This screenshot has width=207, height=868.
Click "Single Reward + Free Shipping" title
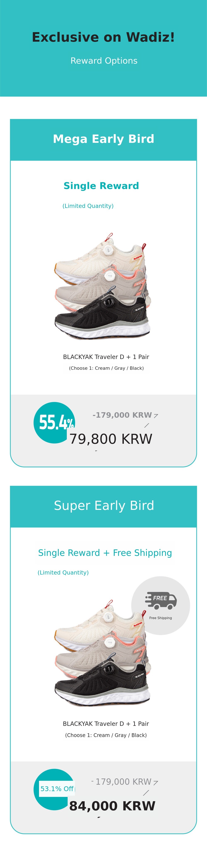click(105, 553)
